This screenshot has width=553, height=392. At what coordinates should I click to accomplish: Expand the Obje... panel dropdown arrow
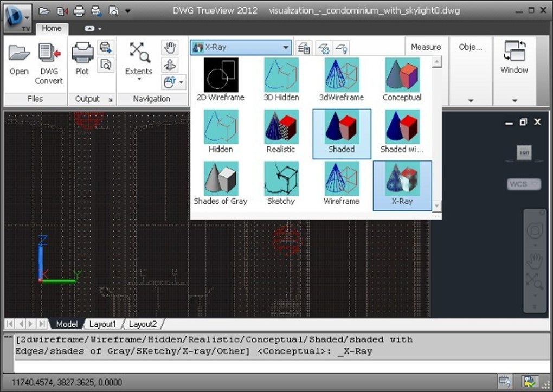click(471, 101)
